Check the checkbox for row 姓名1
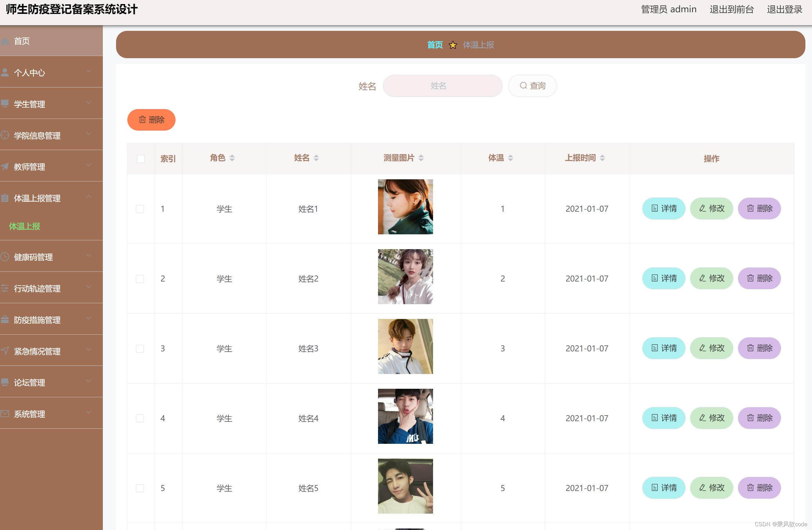812x530 pixels. pyautogui.click(x=140, y=209)
